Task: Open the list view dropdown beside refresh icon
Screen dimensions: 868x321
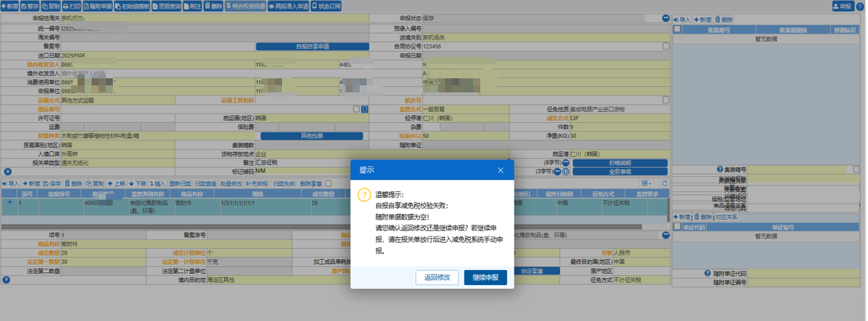Action: click(x=646, y=184)
